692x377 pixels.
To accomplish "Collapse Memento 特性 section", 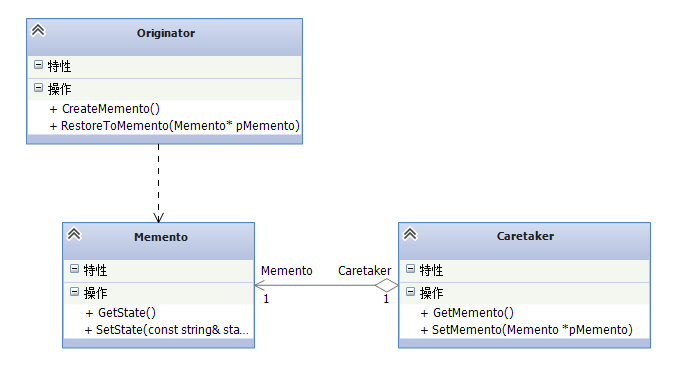I will (x=75, y=269).
